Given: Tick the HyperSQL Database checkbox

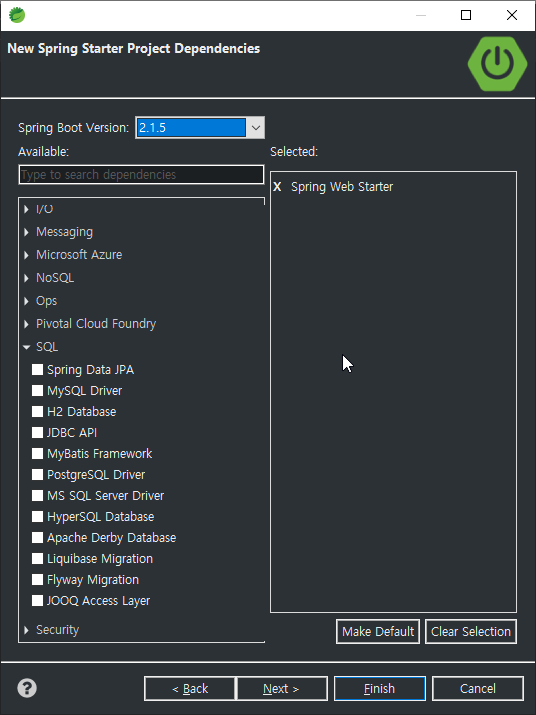Looking at the screenshot, I should 37,516.
